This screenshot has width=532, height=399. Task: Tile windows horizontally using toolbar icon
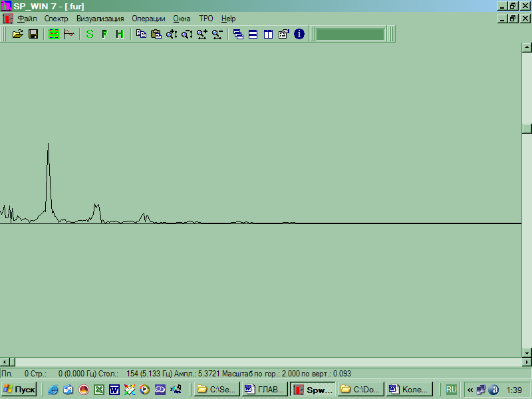253,34
